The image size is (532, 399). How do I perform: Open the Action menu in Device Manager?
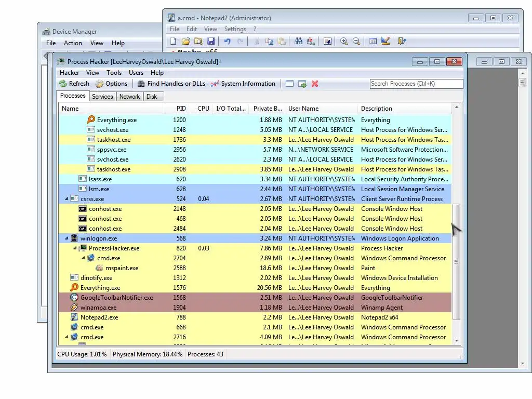73,43
